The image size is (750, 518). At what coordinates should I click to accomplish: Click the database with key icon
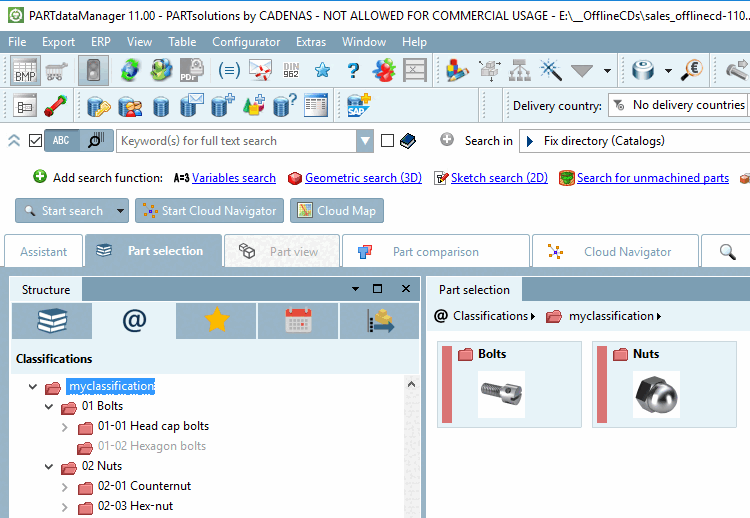(x=99, y=105)
